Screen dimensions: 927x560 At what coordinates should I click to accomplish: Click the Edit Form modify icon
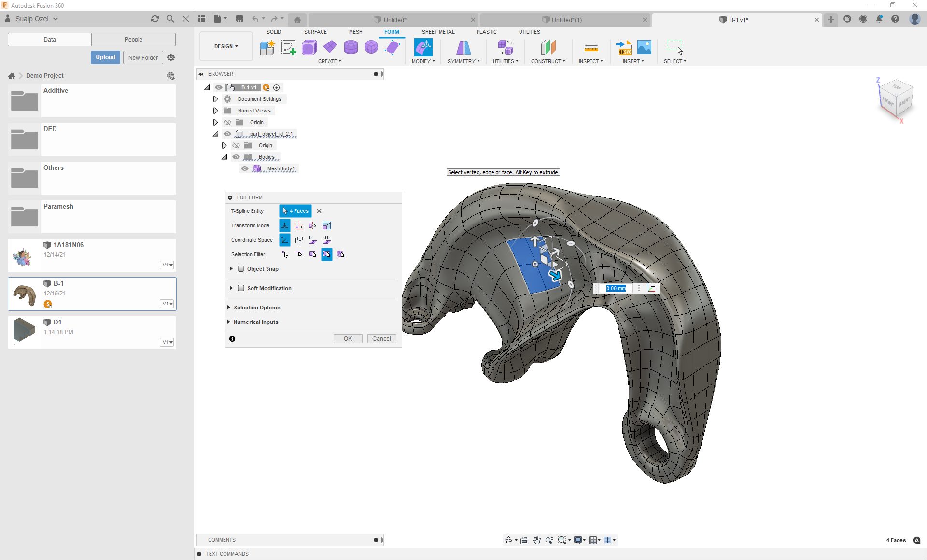(423, 47)
